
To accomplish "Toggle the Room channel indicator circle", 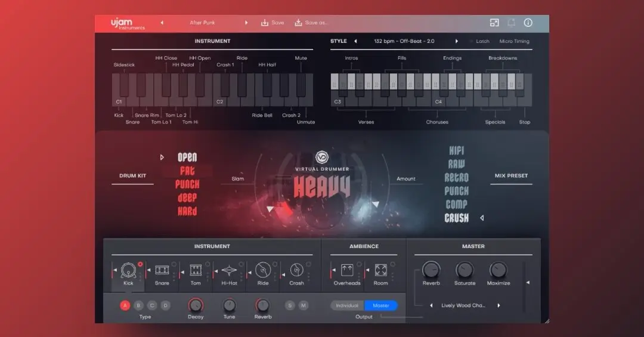I will click(392, 264).
